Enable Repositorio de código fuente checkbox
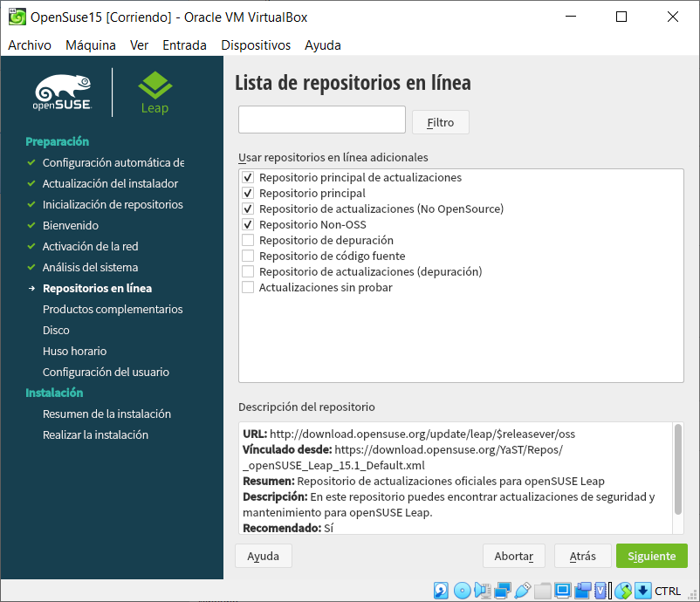 (248, 256)
